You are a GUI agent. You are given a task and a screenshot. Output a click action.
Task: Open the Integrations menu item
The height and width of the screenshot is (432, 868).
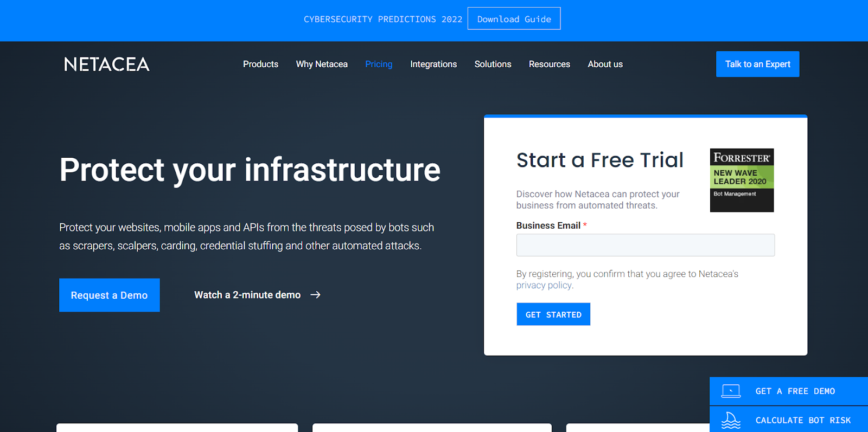[x=433, y=64]
